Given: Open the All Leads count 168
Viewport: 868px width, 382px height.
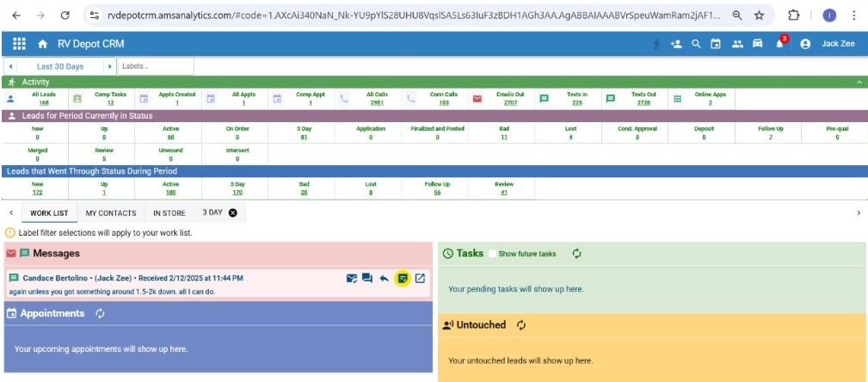Looking at the screenshot, I should (43, 102).
